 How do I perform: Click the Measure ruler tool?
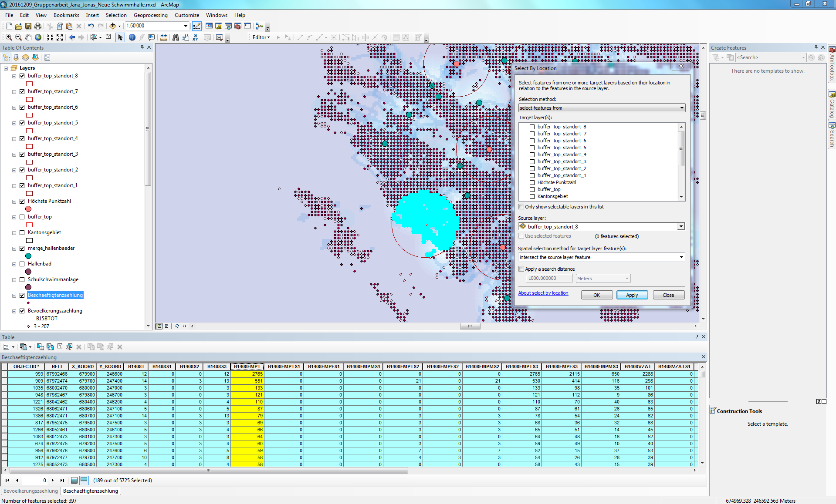164,37
